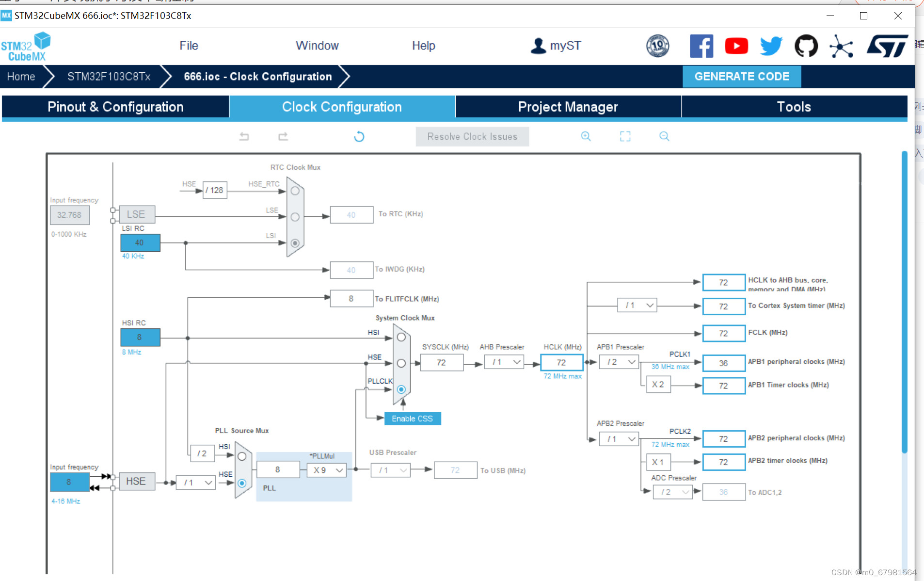Viewport: 924px width, 581px height.
Task: Open the File menu
Action: pyautogui.click(x=189, y=46)
